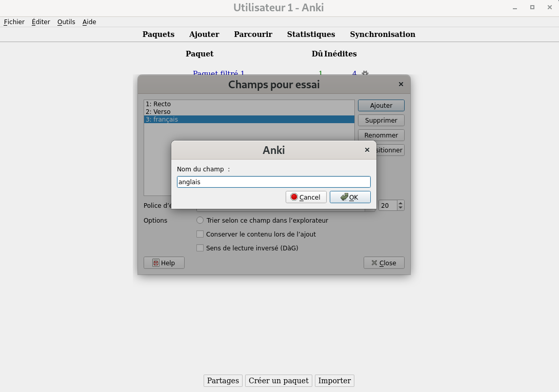559x392 pixels.
Task: Open Help with the lifebuoy icon
Action: pos(164,263)
